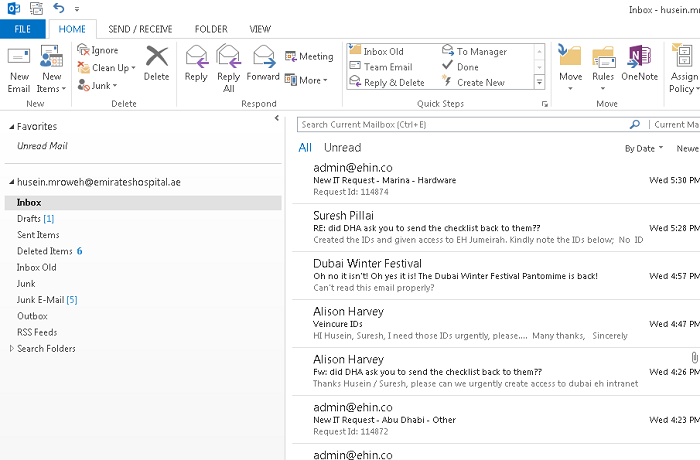Open Quick Steps dialog launcher
700x460 pixels.
(545, 104)
